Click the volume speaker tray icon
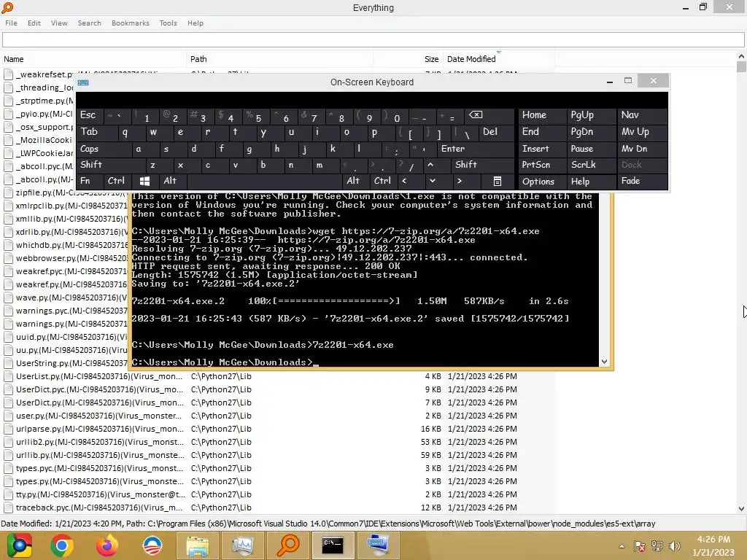The width and height of the screenshot is (747, 560). click(674, 546)
